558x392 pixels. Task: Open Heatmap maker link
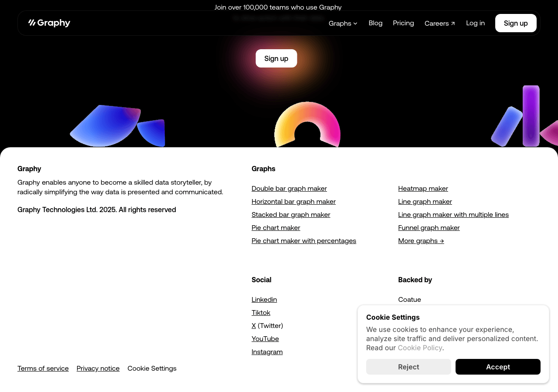point(423,188)
